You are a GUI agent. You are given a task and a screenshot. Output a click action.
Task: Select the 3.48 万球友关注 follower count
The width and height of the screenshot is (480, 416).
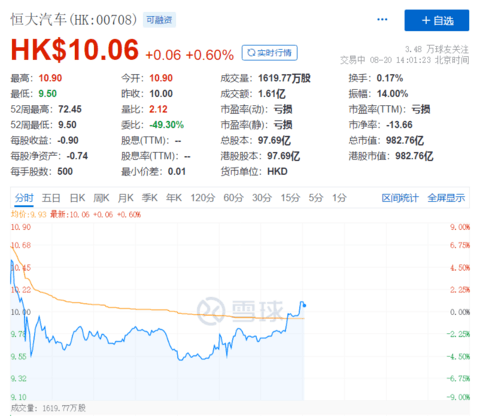pyautogui.click(x=437, y=49)
